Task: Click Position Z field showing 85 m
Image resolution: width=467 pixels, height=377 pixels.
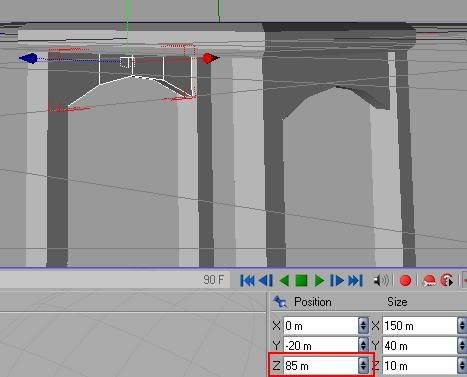Action: (x=321, y=366)
